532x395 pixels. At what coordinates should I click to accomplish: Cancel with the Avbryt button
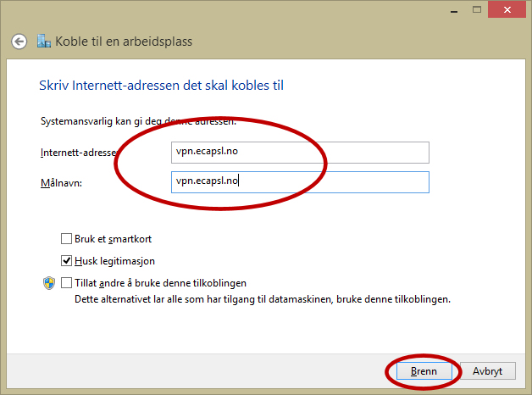coord(488,371)
